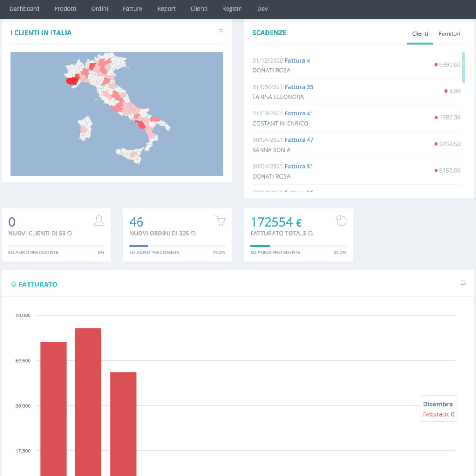Click the shopping cart icon in orders card
Viewport: 476px width, 476px height.
click(220, 220)
